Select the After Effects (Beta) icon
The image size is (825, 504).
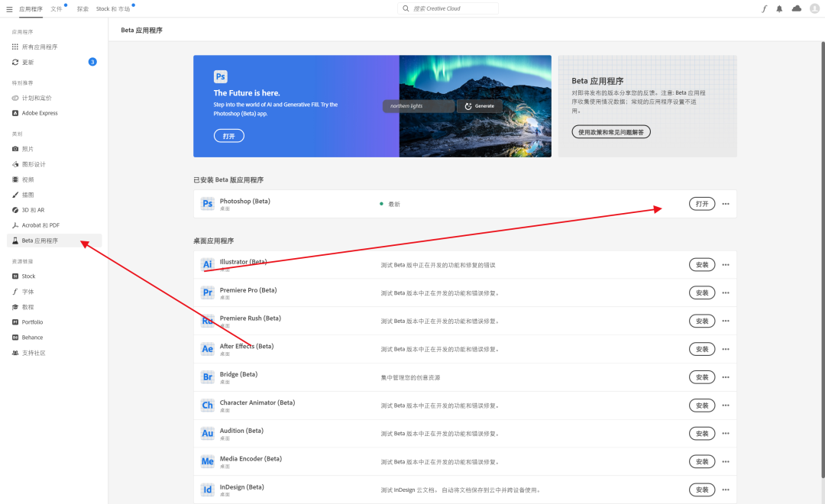[207, 349]
